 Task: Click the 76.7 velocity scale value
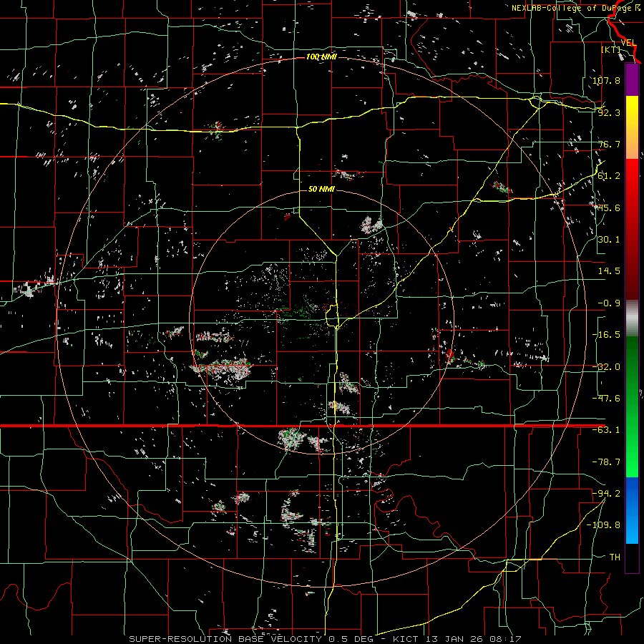pyautogui.click(x=609, y=144)
